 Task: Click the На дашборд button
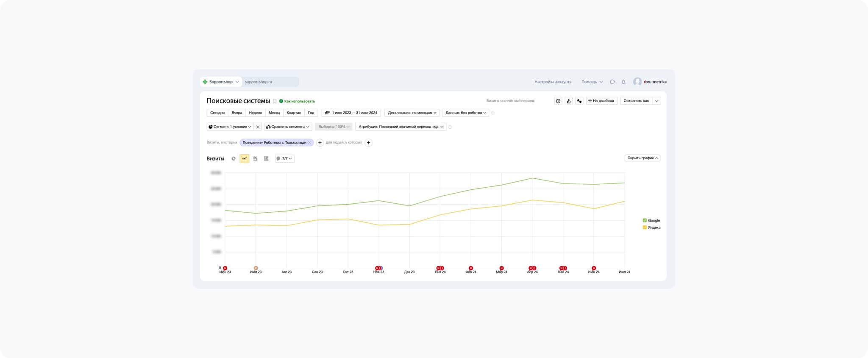[601, 101]
